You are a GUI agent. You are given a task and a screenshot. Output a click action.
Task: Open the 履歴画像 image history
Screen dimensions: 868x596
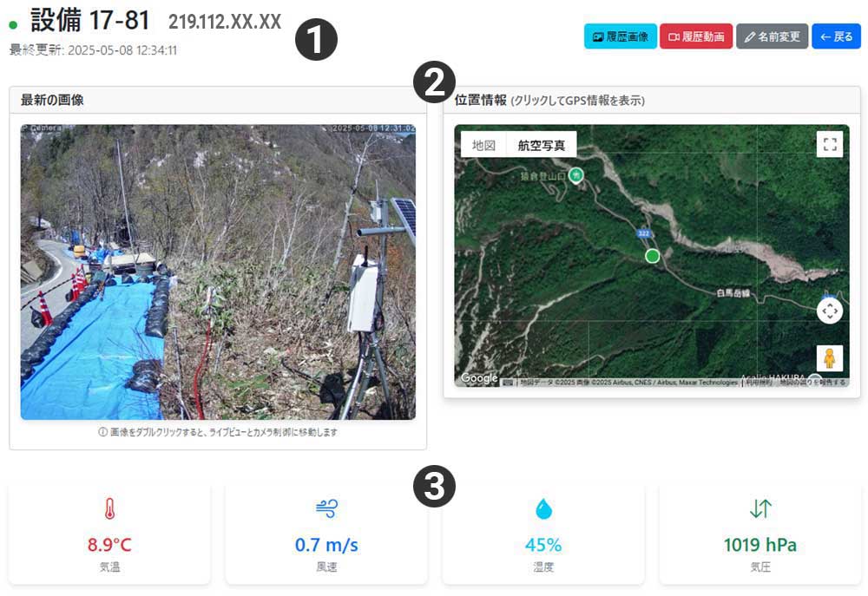620,36
